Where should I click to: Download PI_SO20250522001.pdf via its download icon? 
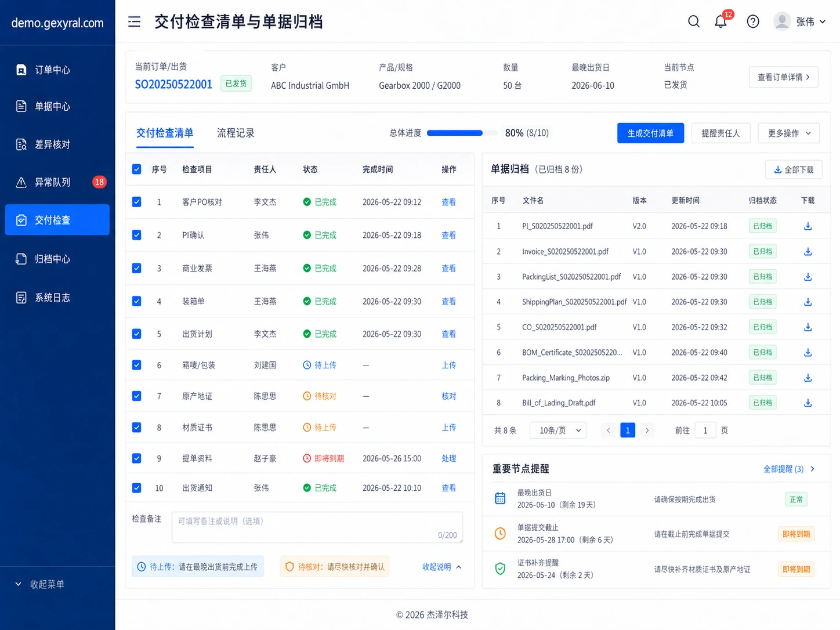[808, 226]
